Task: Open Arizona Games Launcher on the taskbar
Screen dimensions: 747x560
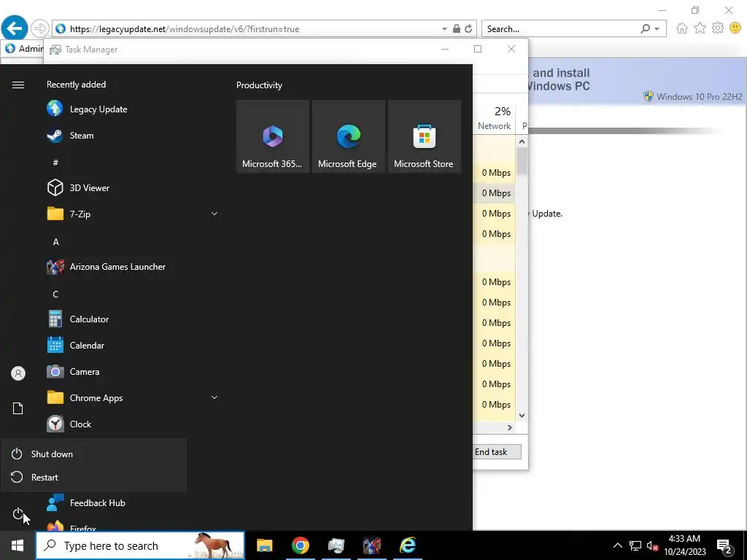Action: coord(371,545)
